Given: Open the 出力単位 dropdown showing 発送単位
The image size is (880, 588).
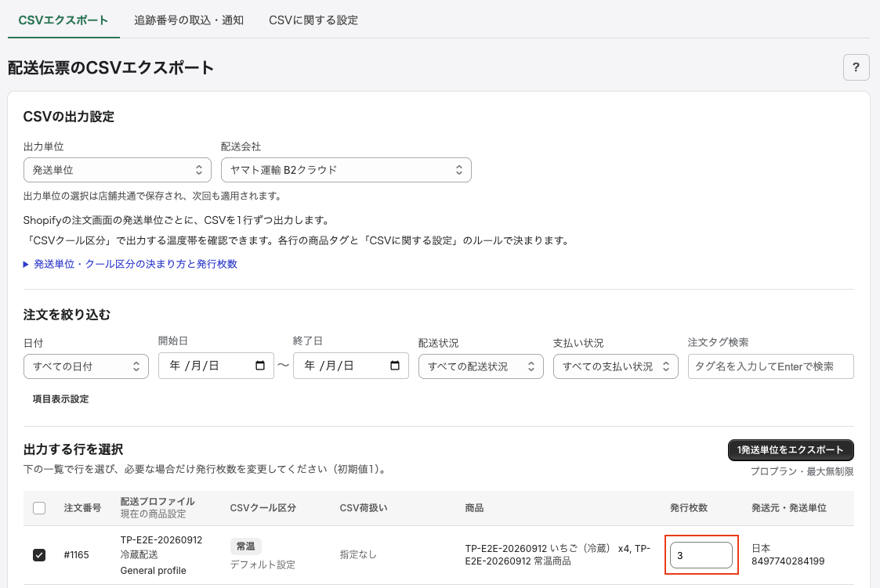Looking at the screenshot, I should (118, 170).
